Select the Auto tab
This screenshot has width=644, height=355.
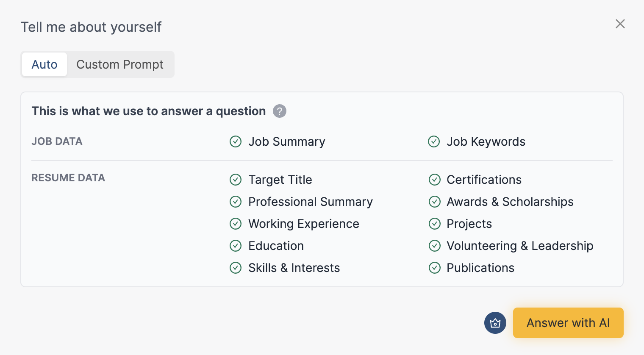tap(44, 64)
